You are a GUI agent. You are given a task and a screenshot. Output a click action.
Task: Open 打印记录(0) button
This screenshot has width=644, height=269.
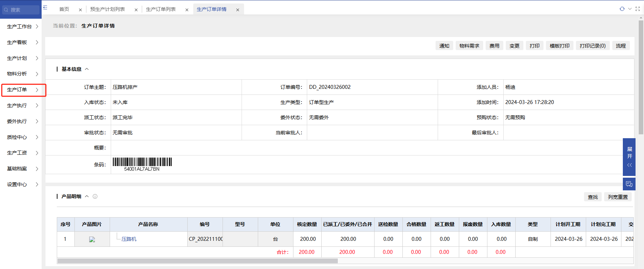[x=593, y=46]
